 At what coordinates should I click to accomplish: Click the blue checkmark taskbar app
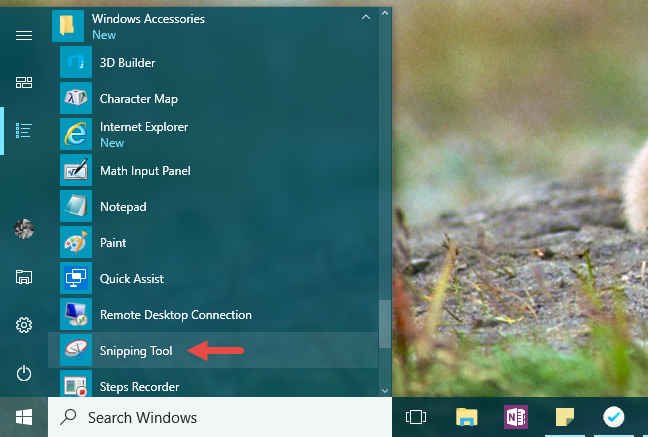(x=613, y=417)
